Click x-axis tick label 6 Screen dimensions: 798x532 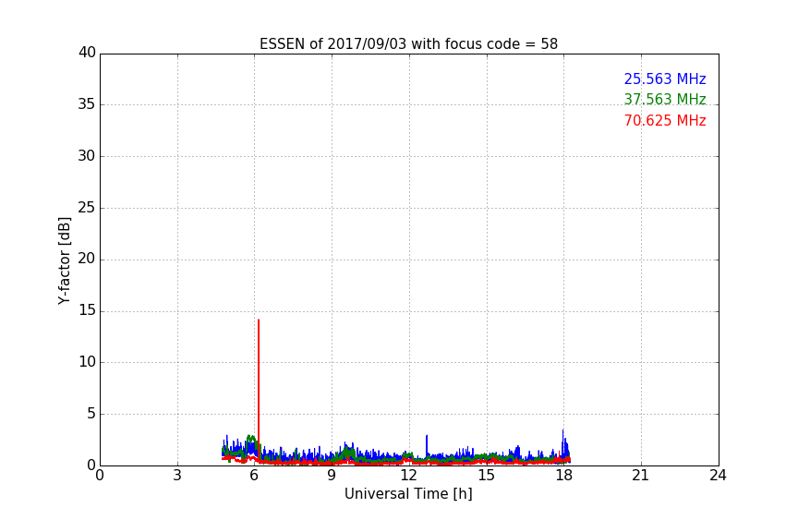pos(255,476)
